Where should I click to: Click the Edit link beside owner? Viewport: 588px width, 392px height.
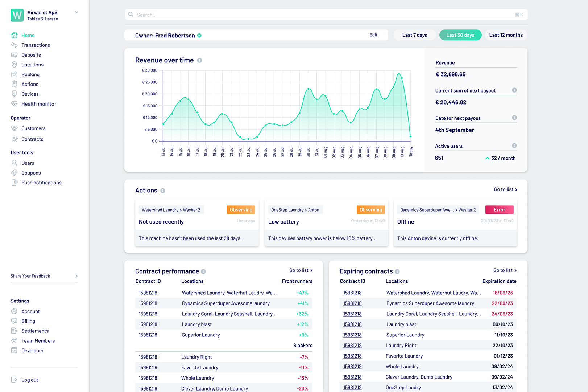coord(373,35)
